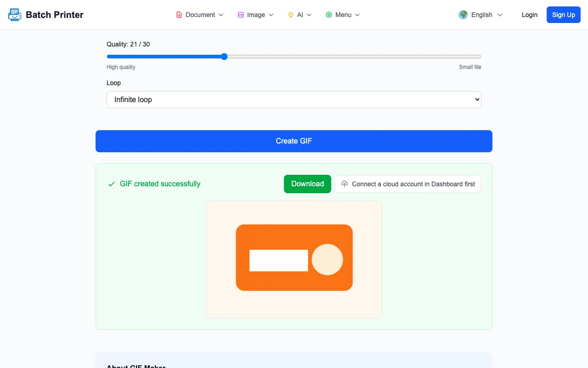Viewport: 588px width, 368px height.
Task: Expand the Document chevron arrow
Action: click(x=221, y=15)
